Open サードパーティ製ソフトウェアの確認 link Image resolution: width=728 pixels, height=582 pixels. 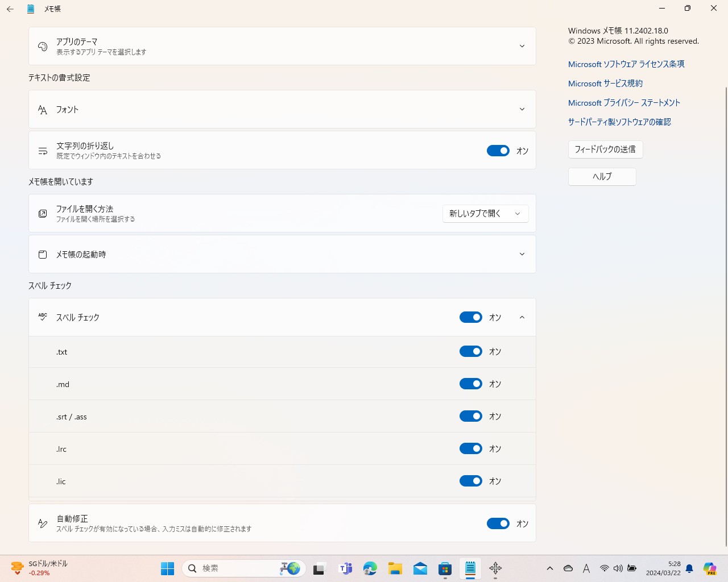(x=619, y=122)
